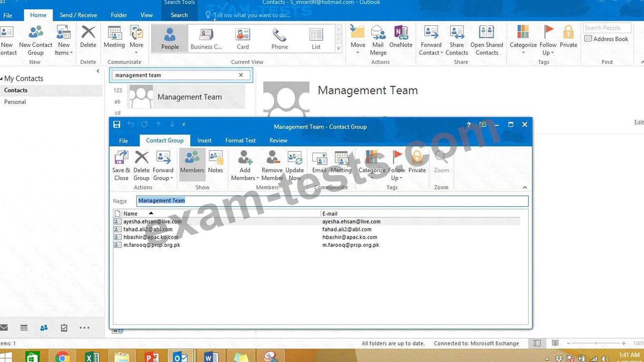Clear the management team search box
Screen dimensions: 644x362
tap(241, 75)
